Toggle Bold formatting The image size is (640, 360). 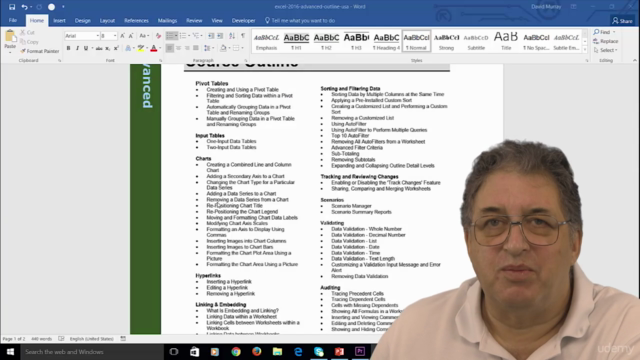coord(68,48)
